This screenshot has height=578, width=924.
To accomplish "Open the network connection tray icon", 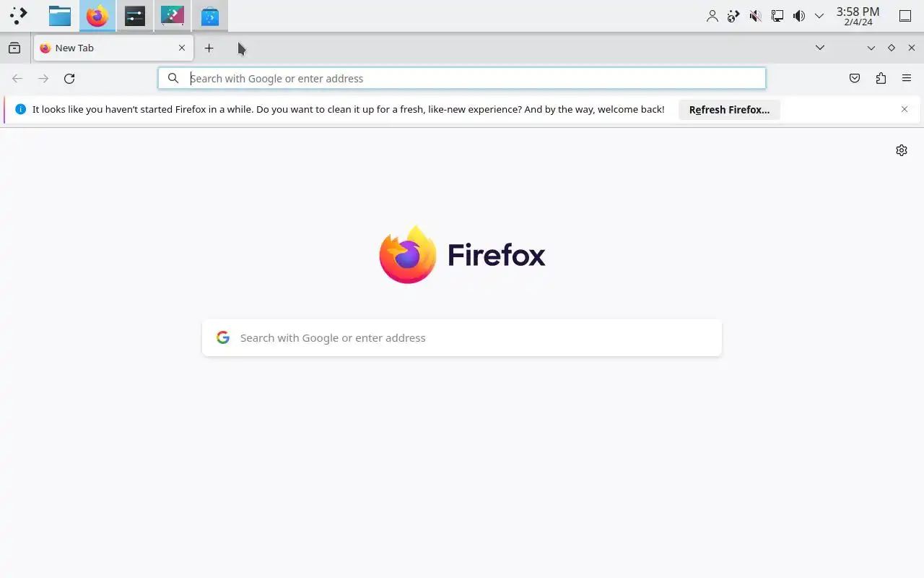I will point(777,16).
